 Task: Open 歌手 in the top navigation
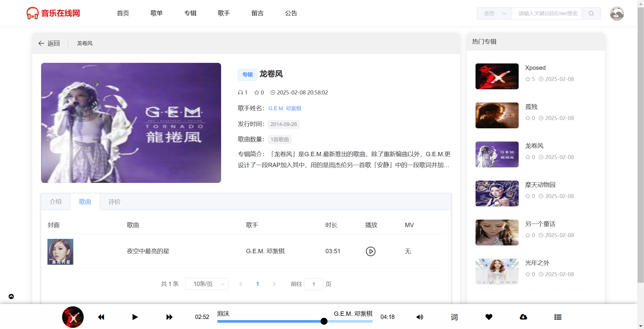[224, 13]
